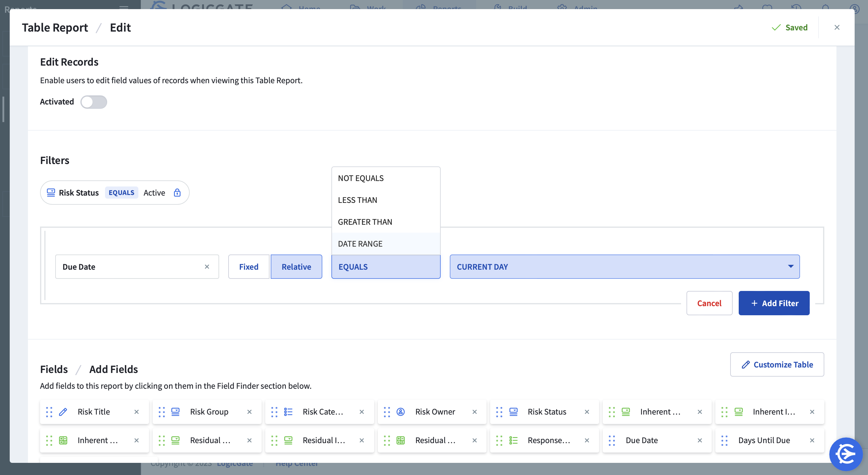Switch to the Relative date mode
The image size is (868, 475).
(x=296, y=267)
